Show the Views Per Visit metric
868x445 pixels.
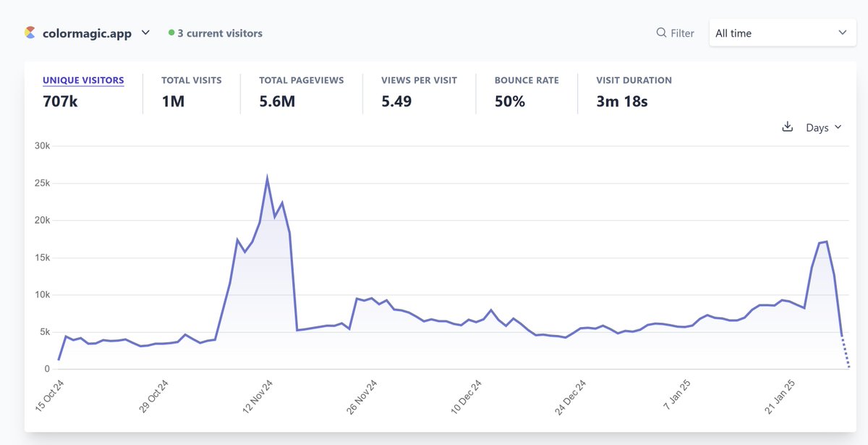[x=419, y=91]
